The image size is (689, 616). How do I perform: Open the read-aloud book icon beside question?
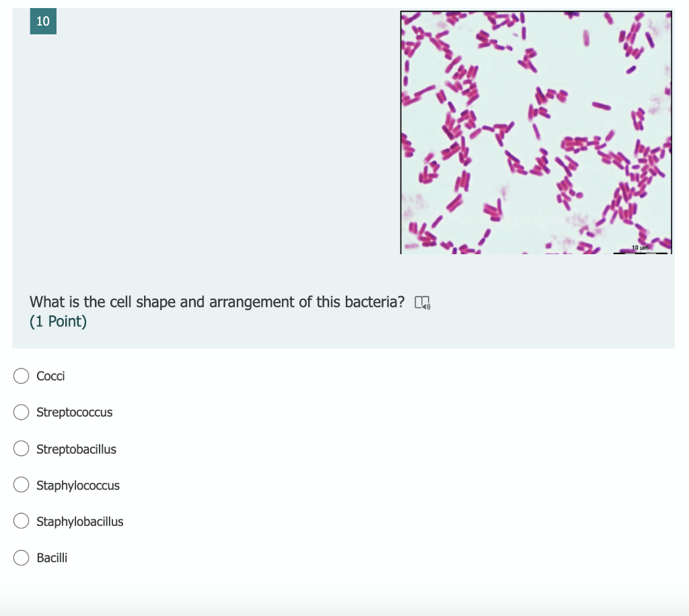click(423, 303)
